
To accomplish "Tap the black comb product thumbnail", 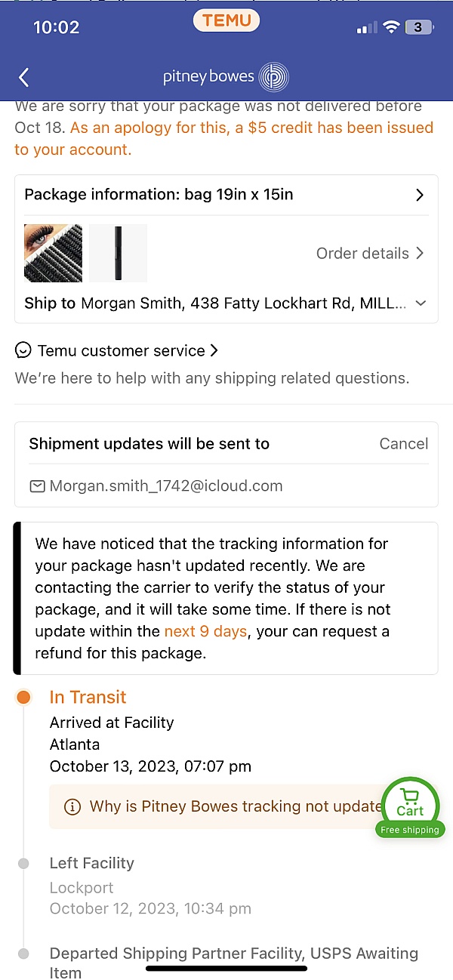I will click(118, 253).
